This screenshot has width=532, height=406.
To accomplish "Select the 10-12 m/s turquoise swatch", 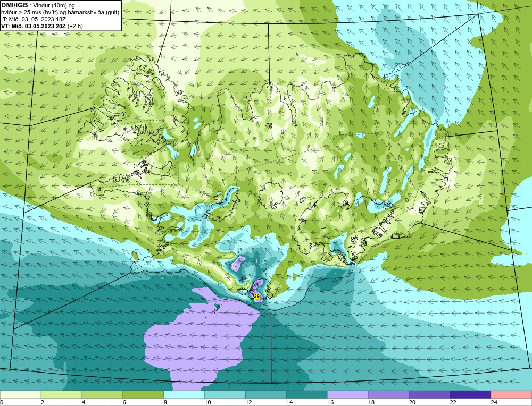I will (x=225, y=395).
